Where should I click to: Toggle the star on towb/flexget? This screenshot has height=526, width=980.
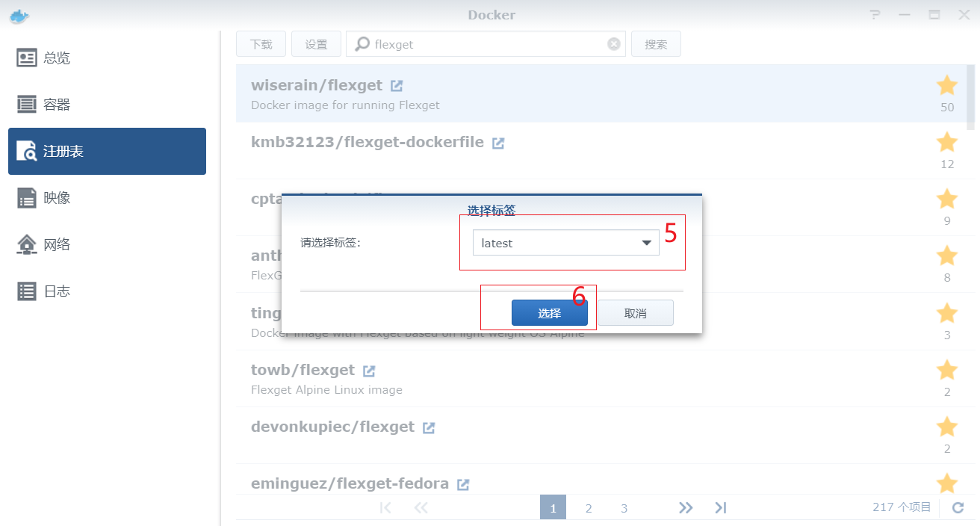click(946, 370)
